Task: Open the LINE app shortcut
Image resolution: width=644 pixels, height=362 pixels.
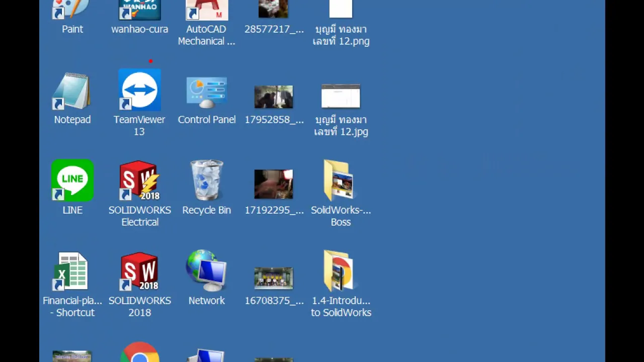Action: [72, 181]
